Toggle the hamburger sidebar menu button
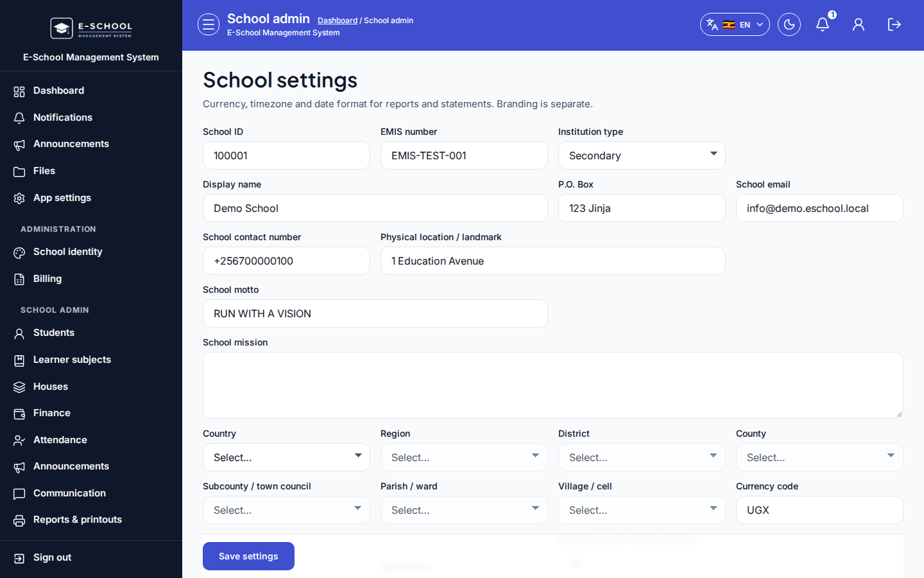Screen dimensions: 924x578 coord(209,24)
